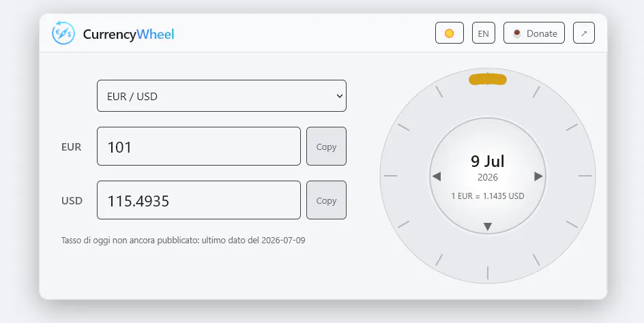Go to next day with right arrow
644x323 pixels.
coord(538,176)
